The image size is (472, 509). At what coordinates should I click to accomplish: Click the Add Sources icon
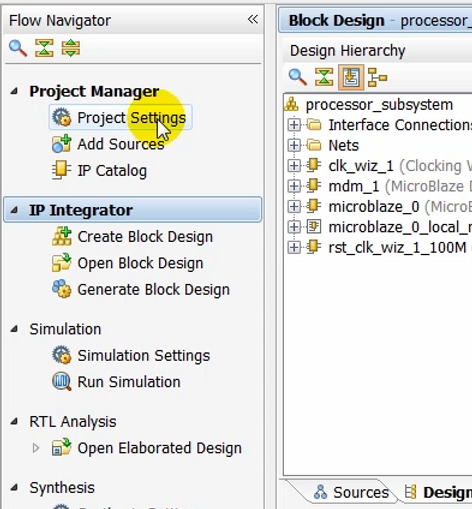[x=62, y=144]
